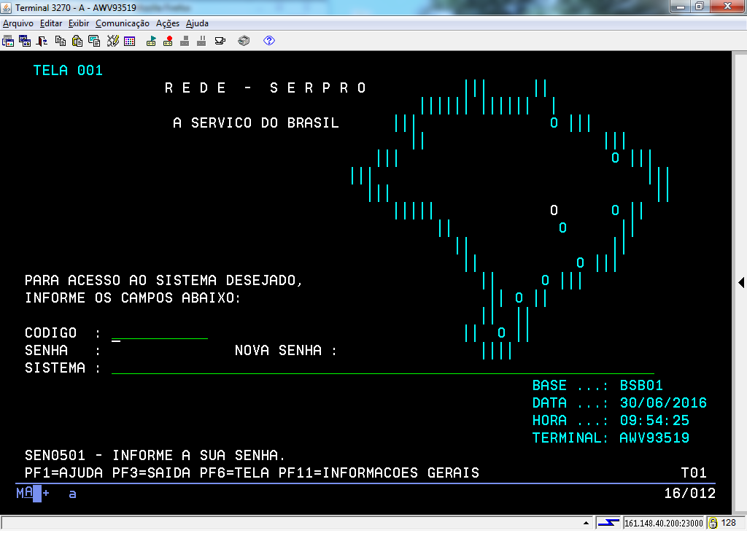Click the small up arrow in the status bar
The height and width of the screenshot is (560, 747).
point(586,523)
